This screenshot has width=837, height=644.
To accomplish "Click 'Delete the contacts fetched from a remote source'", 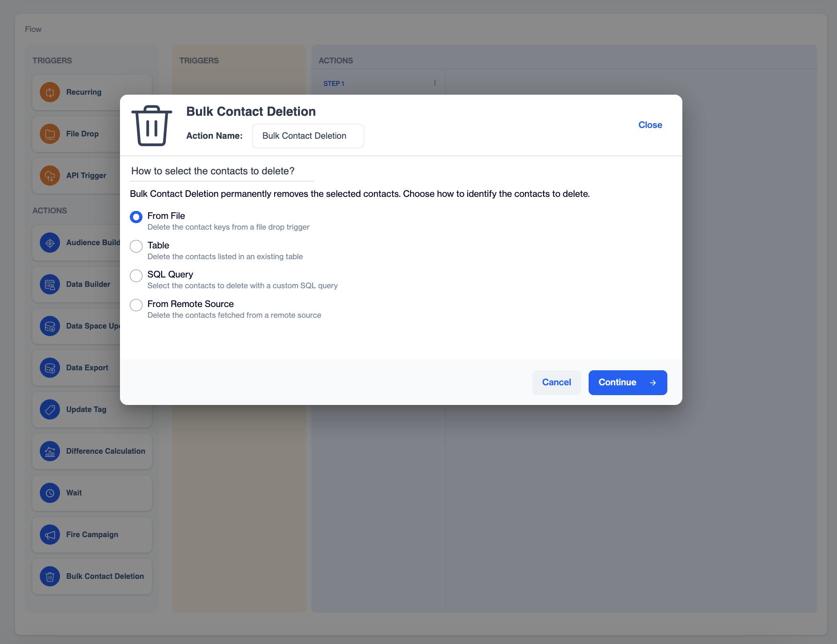I will (234, 315).
